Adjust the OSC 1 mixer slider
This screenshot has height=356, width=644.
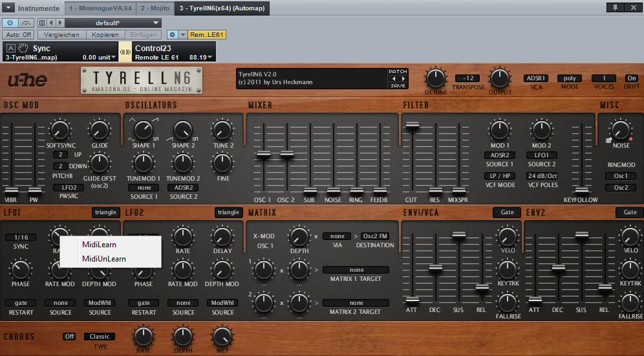pos(263,155)
